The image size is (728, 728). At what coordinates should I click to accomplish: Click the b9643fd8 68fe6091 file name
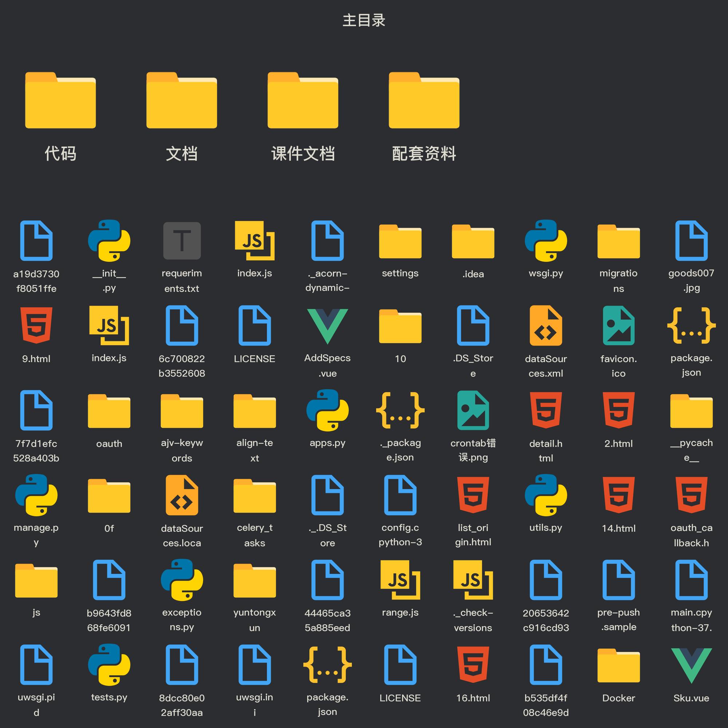point(109,620)
